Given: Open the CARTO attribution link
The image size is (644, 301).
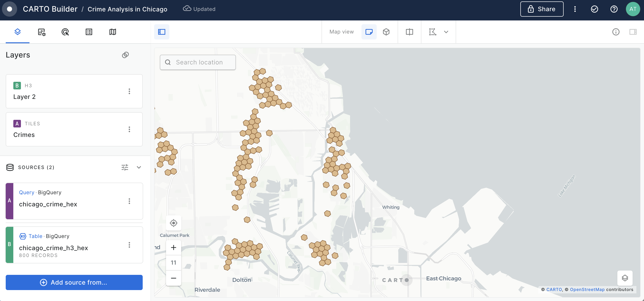Looking at the screenshot, I should 554,290.
